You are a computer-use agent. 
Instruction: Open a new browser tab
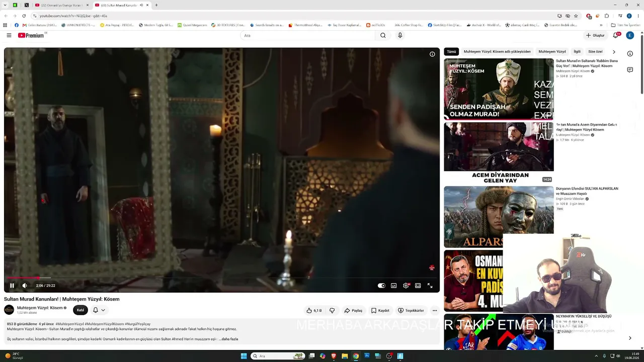coord(156,5)
